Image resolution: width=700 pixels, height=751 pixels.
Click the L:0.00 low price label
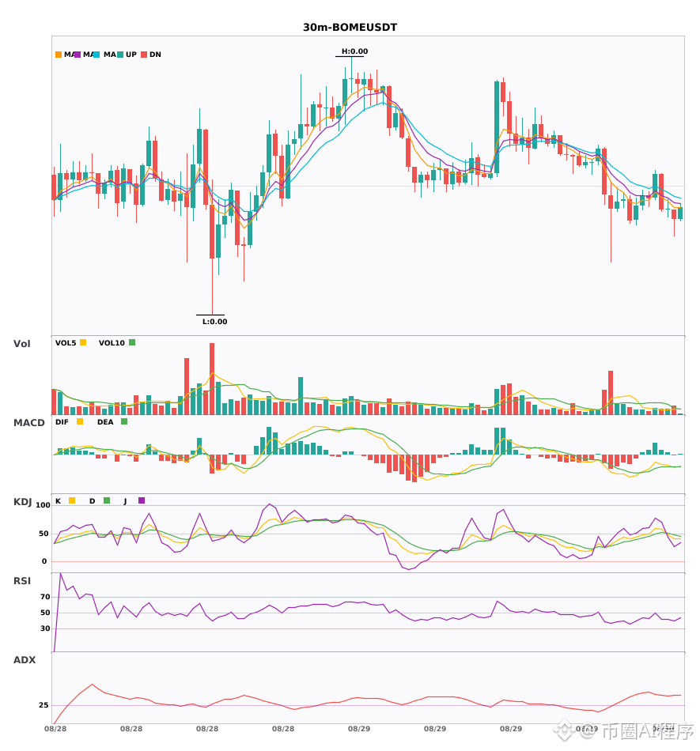[x=214, y=322]
